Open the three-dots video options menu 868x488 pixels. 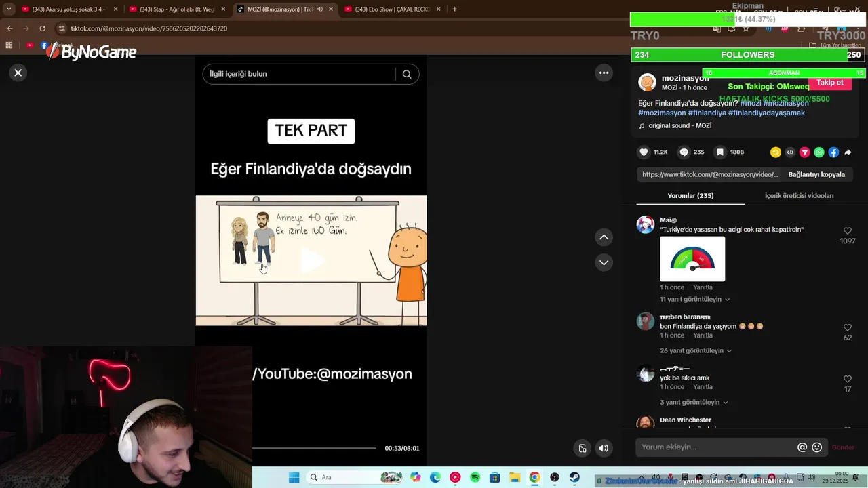604,73
